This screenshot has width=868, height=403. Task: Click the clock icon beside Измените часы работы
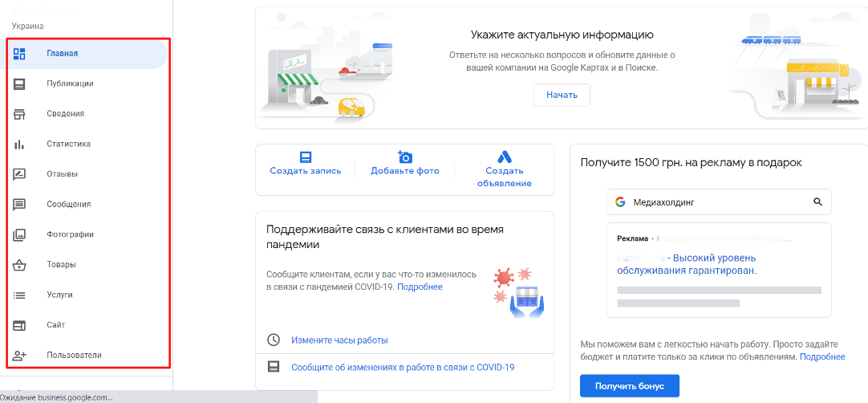click(x=273, y=340)
